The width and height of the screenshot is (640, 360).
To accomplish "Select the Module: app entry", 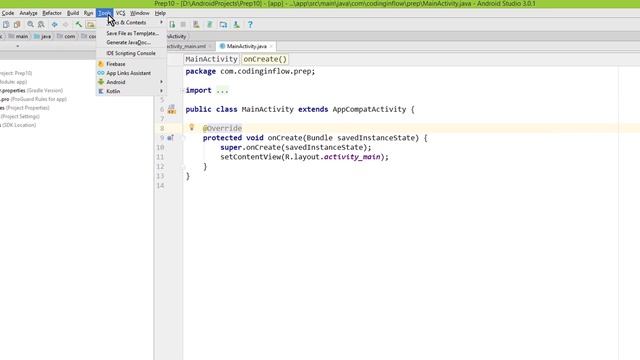I will [x=13, y=82].
